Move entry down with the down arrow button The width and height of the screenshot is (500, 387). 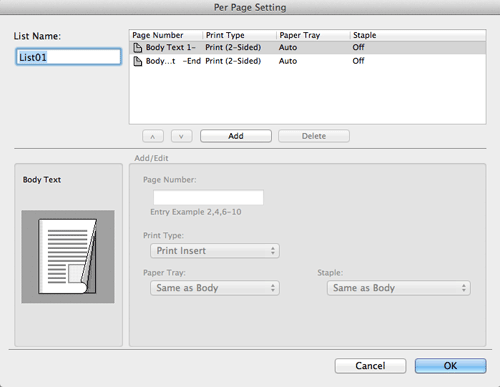tap(181, 136)
